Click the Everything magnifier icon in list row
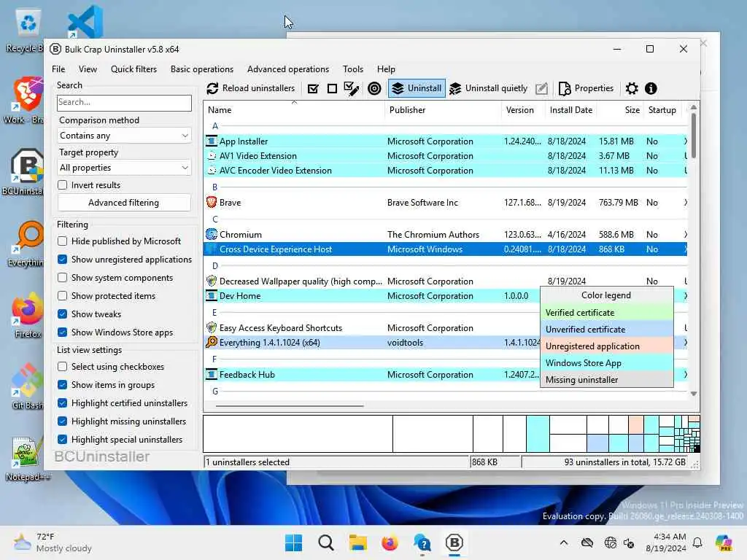Screen dimensions: 747x560 pyautogui.click(x=212, y=343)
